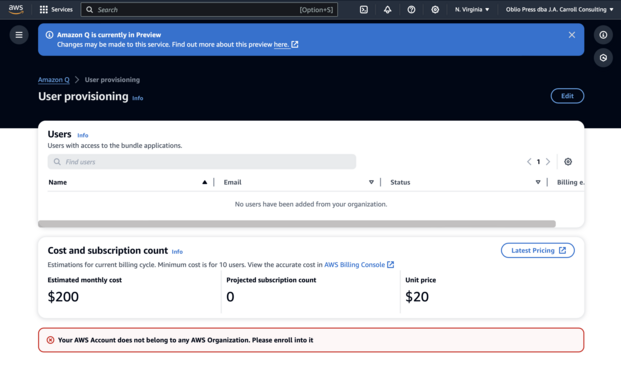Click the magnifier icon in Find users
The image size is (621, 371).
click(57, 162)
